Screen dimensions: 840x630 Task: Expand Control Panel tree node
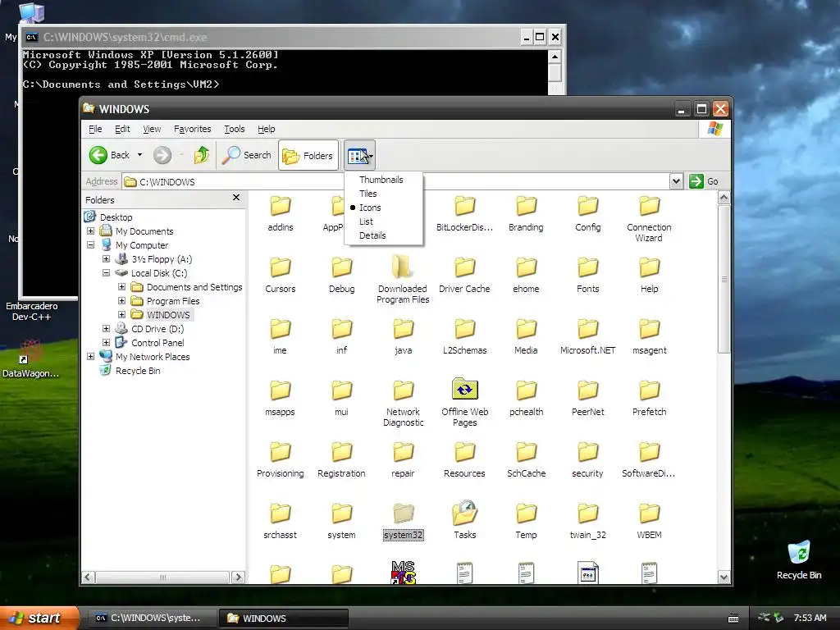[106, 342]
